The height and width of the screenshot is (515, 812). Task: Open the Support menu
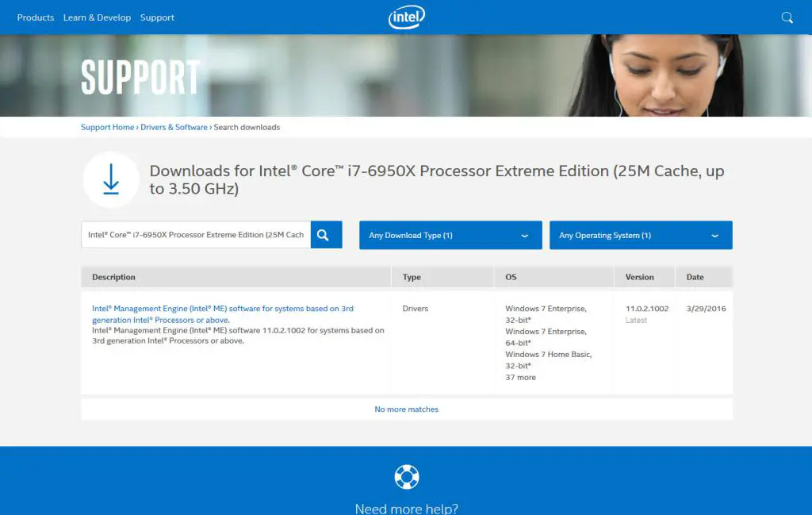pos(157,17)
